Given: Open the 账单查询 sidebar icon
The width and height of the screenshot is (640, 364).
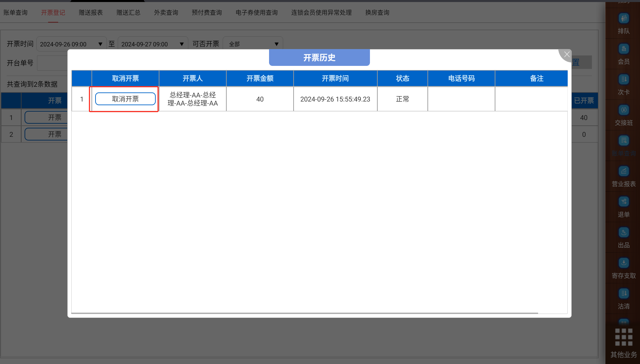Looking at the screenshot, I should (624, 141).
